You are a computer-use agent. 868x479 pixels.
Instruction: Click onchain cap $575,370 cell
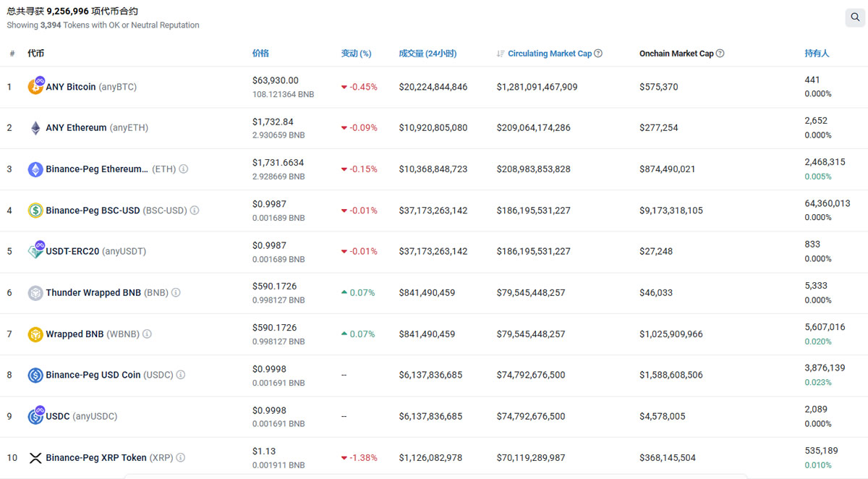coord(659,87)
